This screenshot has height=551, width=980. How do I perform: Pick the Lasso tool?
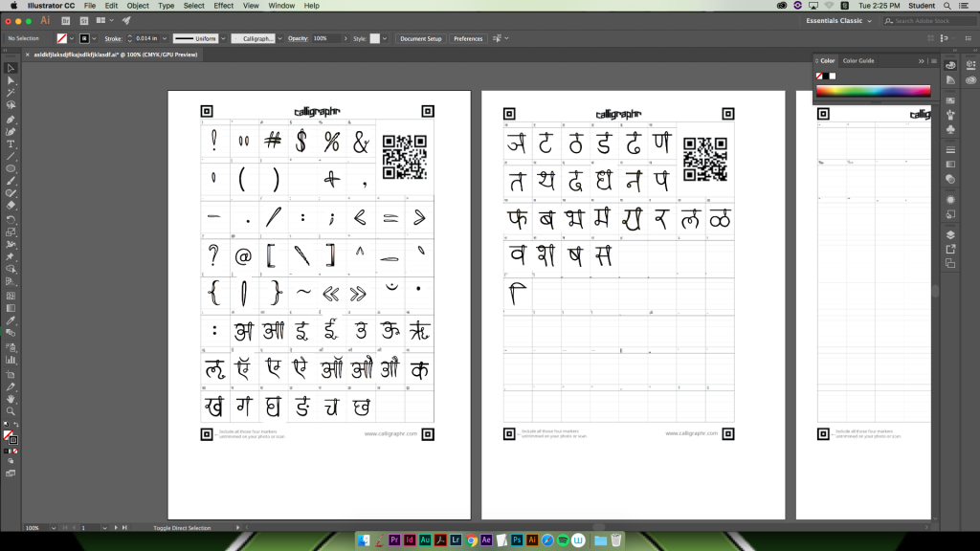pos(11,105)
